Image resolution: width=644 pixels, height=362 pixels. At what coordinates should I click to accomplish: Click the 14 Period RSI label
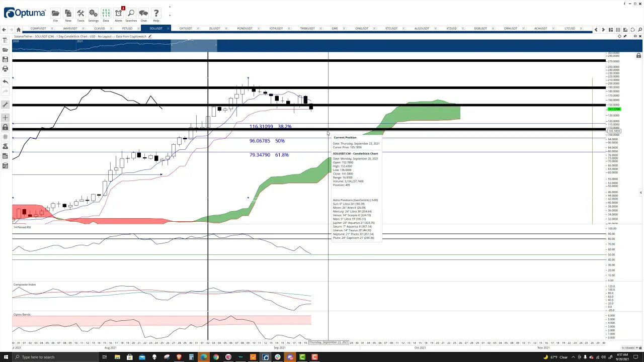point(22,227)
